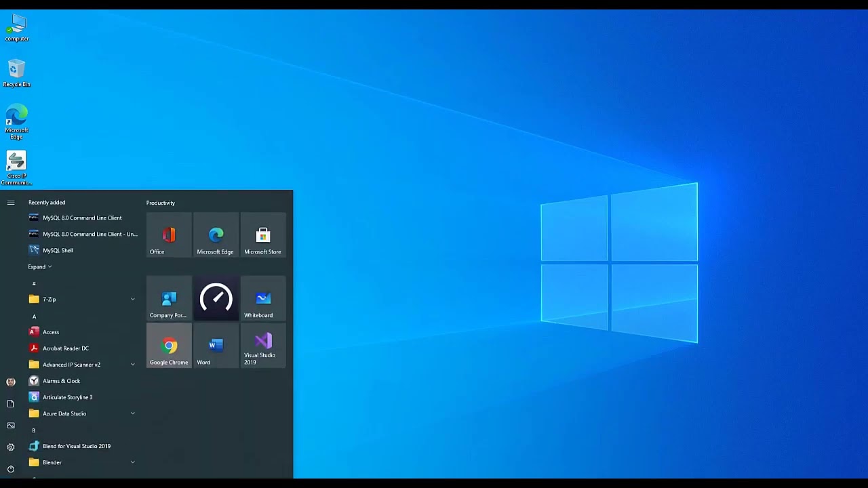Expand the 7-Zip folder chevron
The image size is (868, 488).
[x=132, y=299]
